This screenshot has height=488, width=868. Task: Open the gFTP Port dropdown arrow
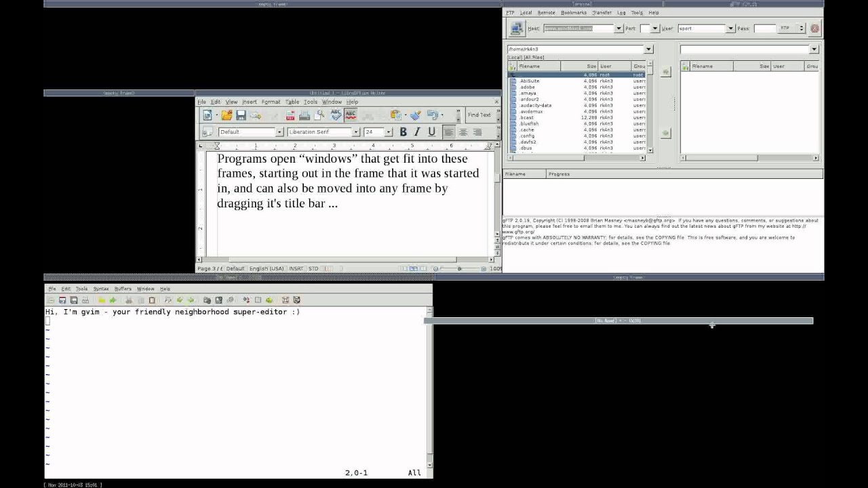coord(654,28)
